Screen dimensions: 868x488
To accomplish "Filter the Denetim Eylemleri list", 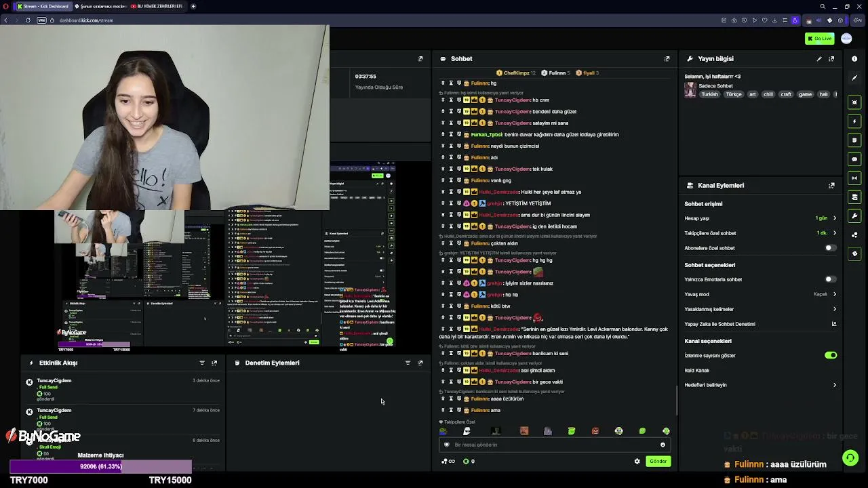I will click(408, 363).
